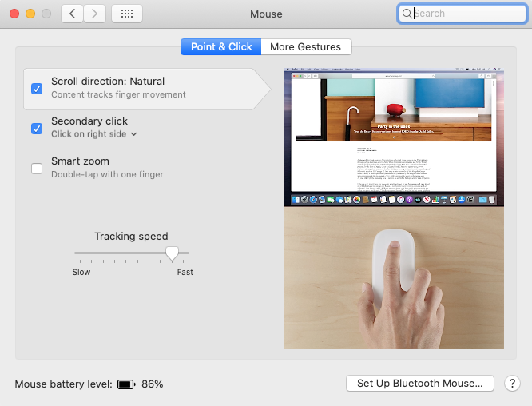Go forward with the right chevron button

pos(95,14)
